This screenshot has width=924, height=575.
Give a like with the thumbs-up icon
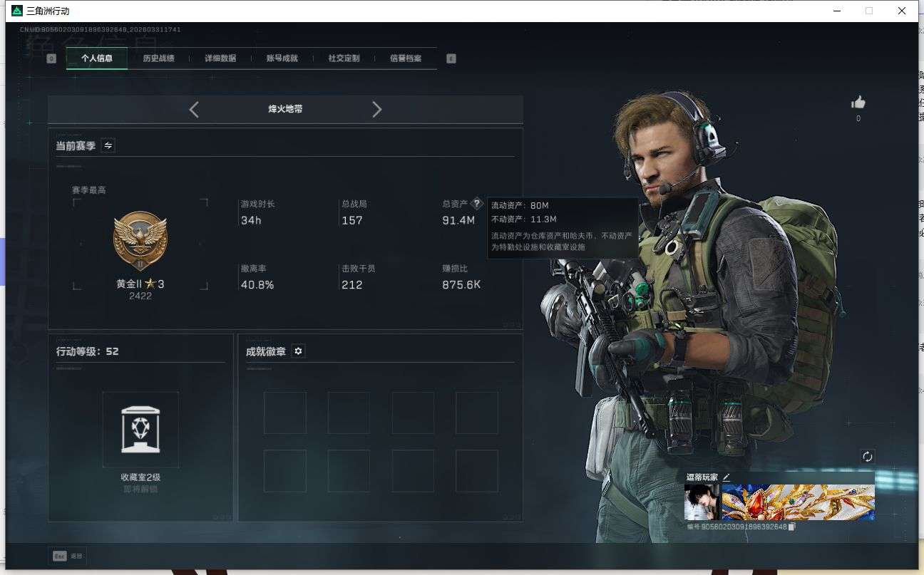(858, 103)
